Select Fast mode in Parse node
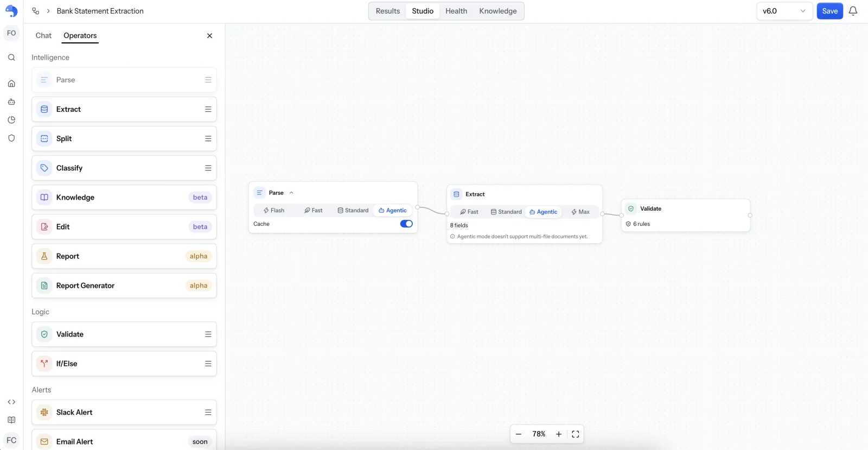Image resolution: width=868 pixels, height=450 pixels. point(314,211)
